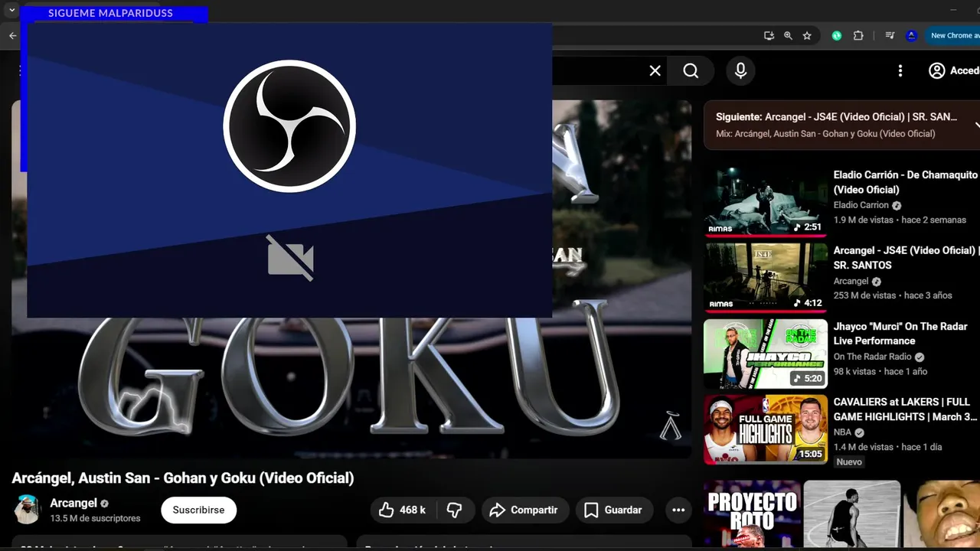
Task: Open Jhayco "Murci" On The Radar title
Action: 900,334
